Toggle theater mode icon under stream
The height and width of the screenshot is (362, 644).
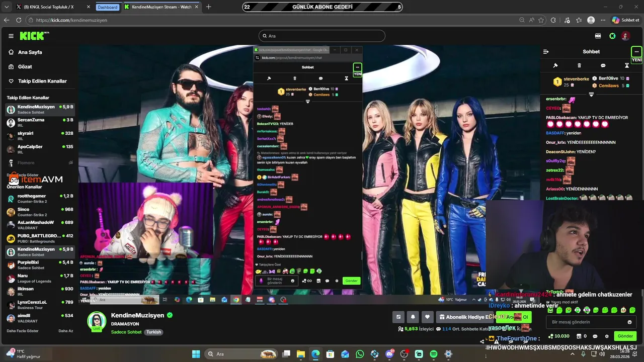[x=398, y=317]
